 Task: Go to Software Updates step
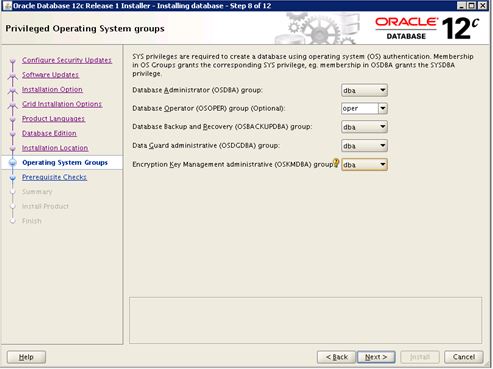click(50, 75)
